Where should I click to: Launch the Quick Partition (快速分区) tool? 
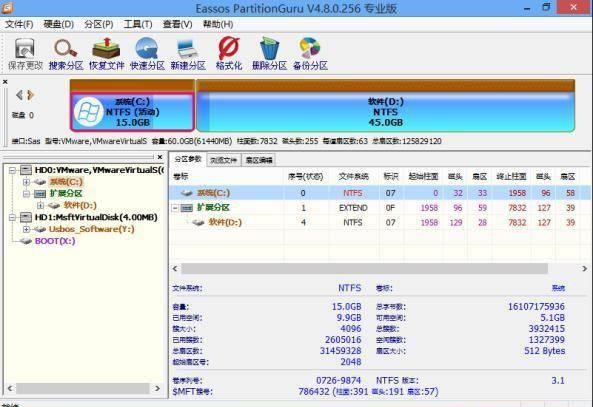pos(147,54)
